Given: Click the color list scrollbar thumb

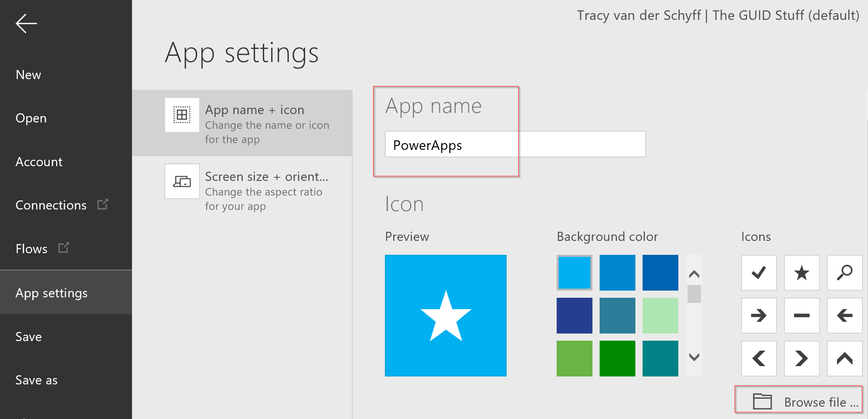Looking at the screenshot, I should pos(694,294).
